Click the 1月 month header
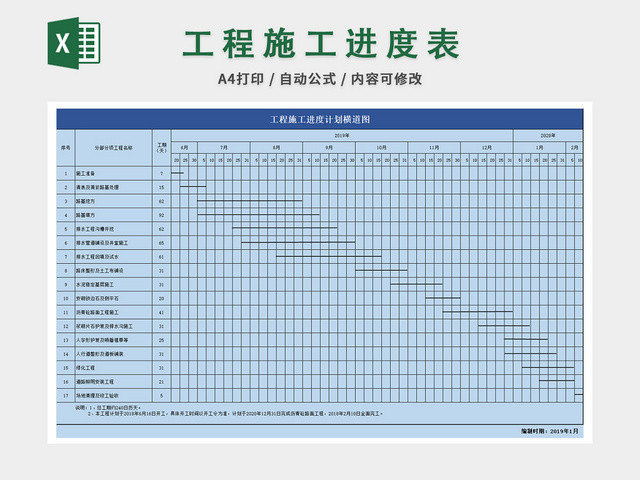Screen dimensions: 640x480 coord(539,147)
